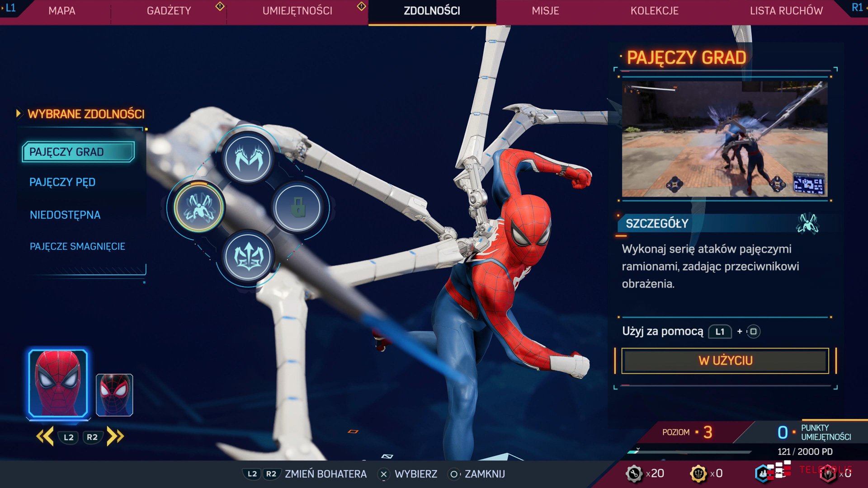Open the Lista Ruchów tab

tap(786, 11)
